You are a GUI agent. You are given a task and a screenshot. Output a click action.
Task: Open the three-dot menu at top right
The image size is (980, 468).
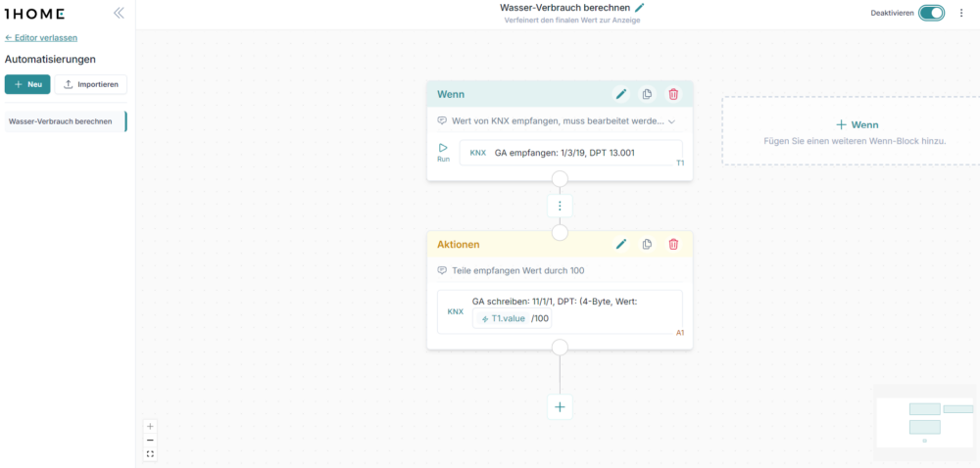tap(961, 13)
